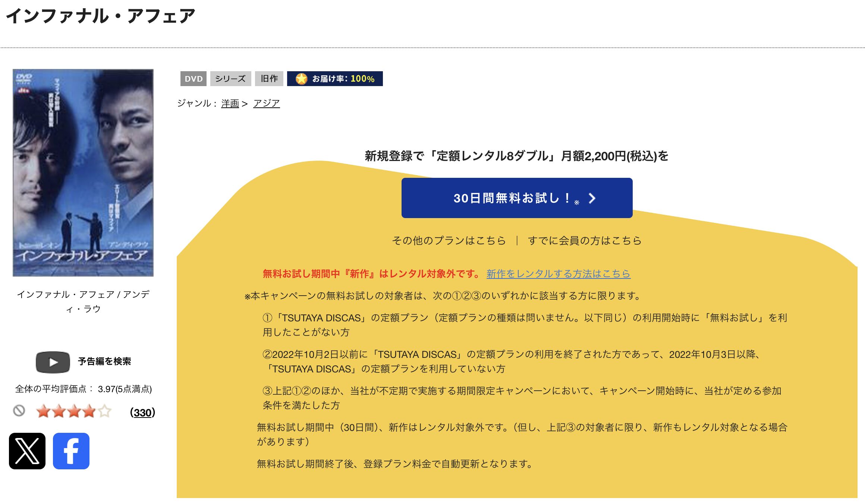Viewport: 865px width, 504px height.
Task: Click the インファナル・アフェア DVD cover thumbnail
Action: tap(83, 173)
